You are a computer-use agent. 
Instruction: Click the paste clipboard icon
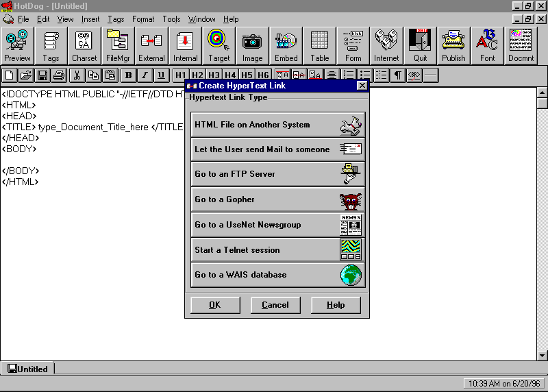click(110, 75)
